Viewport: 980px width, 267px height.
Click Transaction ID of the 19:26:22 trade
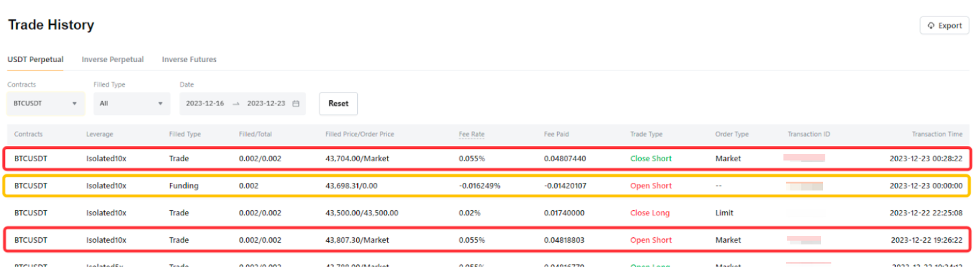[x=803, y=240]
